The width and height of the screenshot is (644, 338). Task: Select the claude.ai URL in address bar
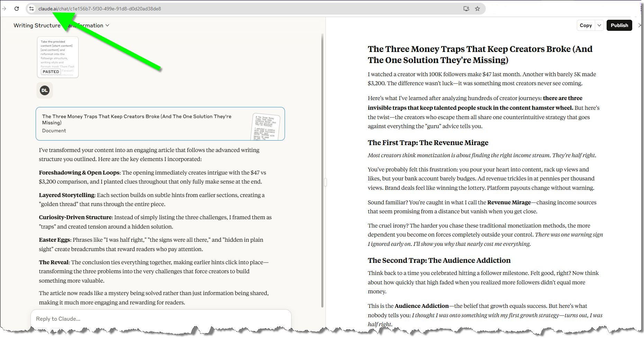click(100, 9)
